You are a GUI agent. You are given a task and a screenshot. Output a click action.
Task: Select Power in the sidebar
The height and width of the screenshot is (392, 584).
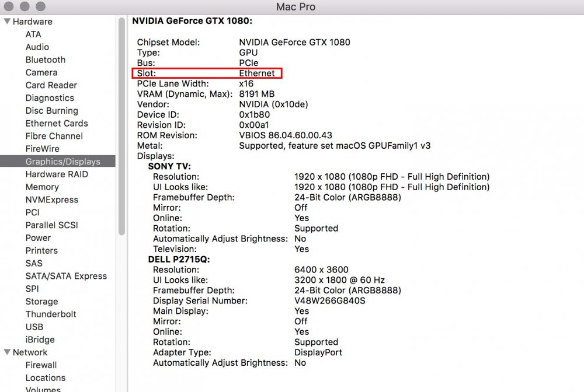[38, 237]
